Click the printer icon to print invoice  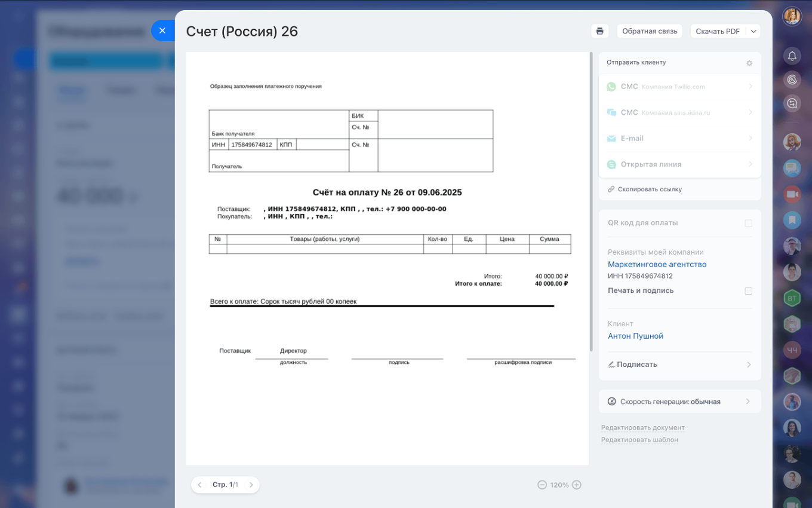[599, 31]
